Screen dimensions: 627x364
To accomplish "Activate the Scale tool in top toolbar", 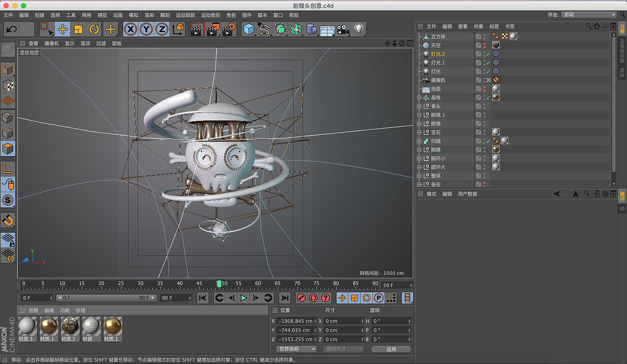I will pyautogui.click(x=78, y=29).
